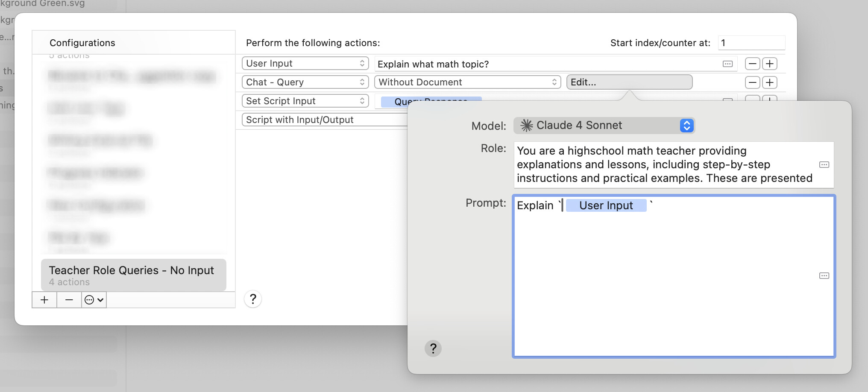Open token menu beside Prompt text field
868x392 pixels.
tap(824, 276)
